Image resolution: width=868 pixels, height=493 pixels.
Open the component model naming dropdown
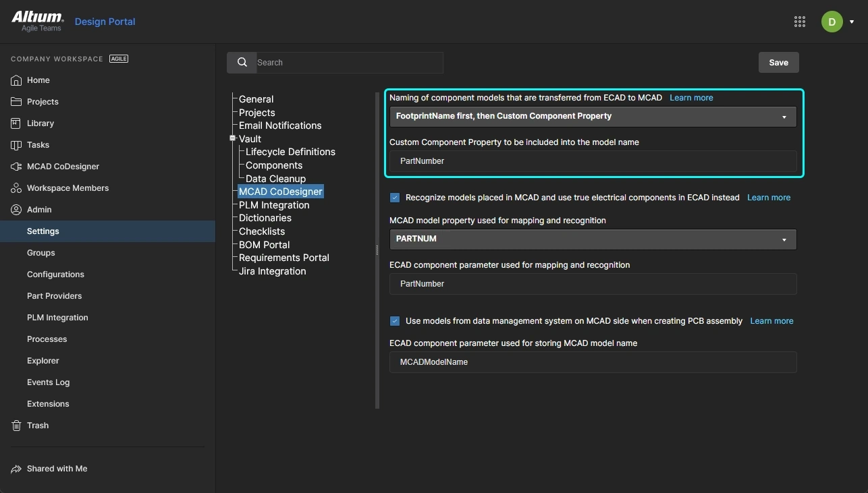[593, 116]
